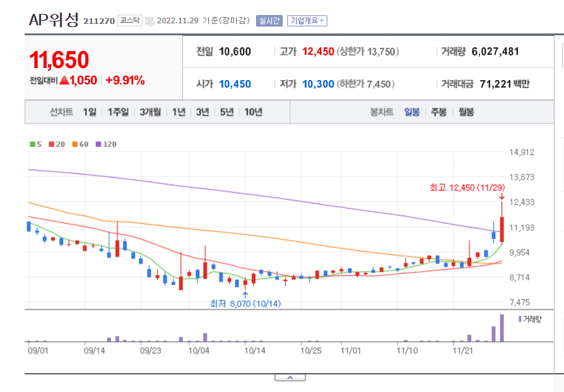Viewport: 564px width, 392px height.
Task: Collapse the chart with bottom chevron handle
Action: click(290, 378)
